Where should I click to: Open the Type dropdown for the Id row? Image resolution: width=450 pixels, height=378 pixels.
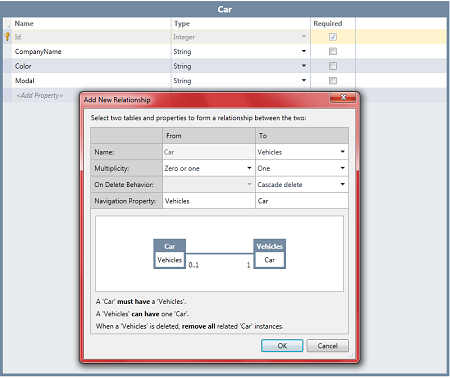tap(304, 36)
